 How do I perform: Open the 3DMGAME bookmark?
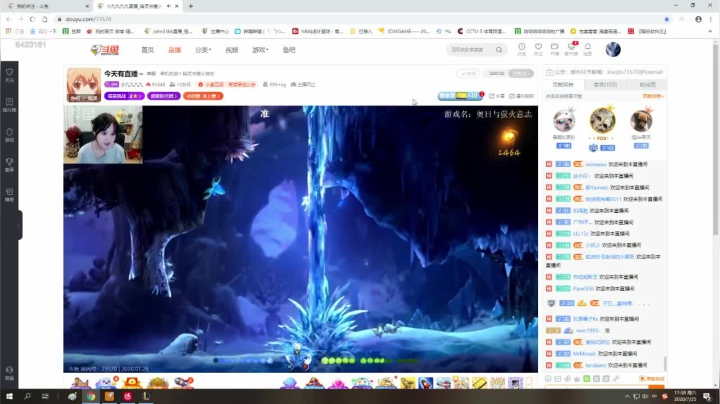[404, 31]
